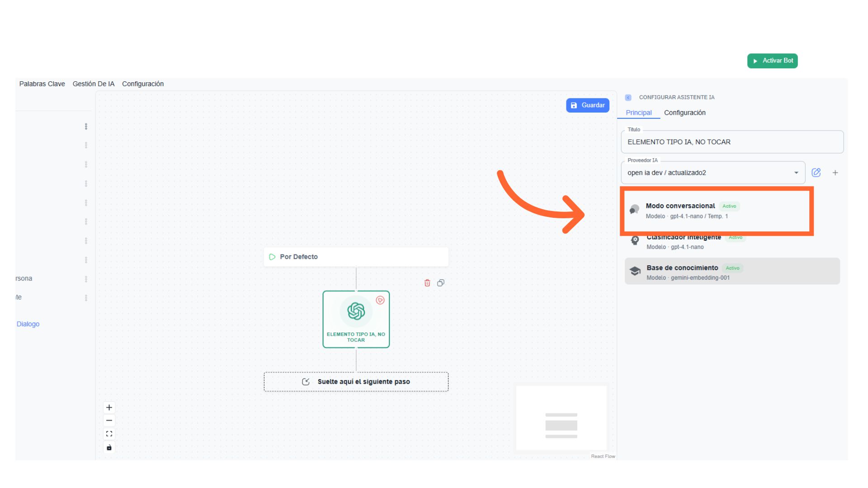This screenshot has height=488, width=868.
Task: Open options menu beside the 'rsona' item
Action: (86, 279)
